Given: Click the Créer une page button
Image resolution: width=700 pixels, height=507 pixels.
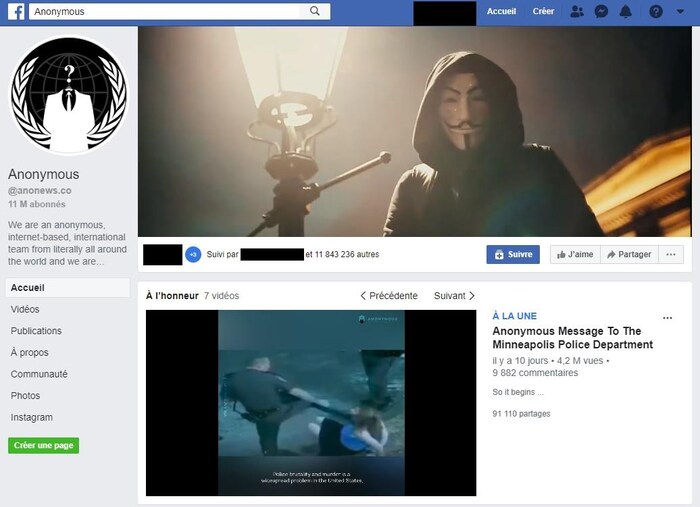Looking at the screenshot, I should tap(43, 445).
